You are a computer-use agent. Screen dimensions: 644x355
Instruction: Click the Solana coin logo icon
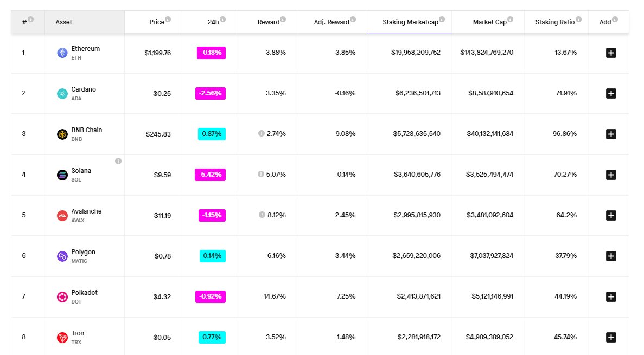point(62,175)
